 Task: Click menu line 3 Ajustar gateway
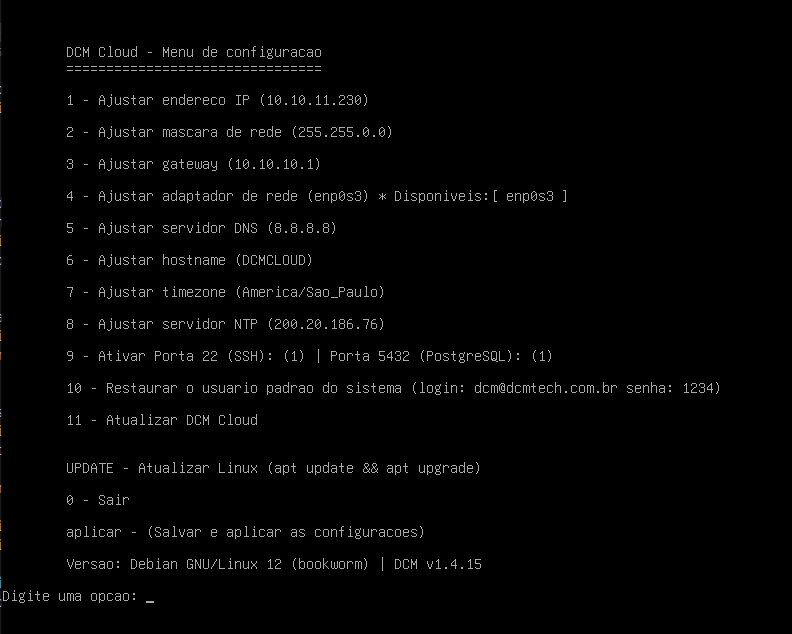pyautogui.click(x=193, y=164)
